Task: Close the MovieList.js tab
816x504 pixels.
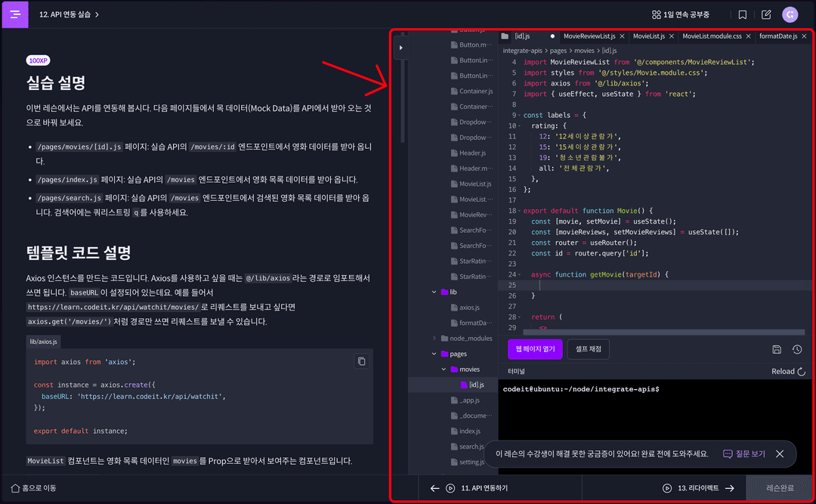Action: coord(672,36)
